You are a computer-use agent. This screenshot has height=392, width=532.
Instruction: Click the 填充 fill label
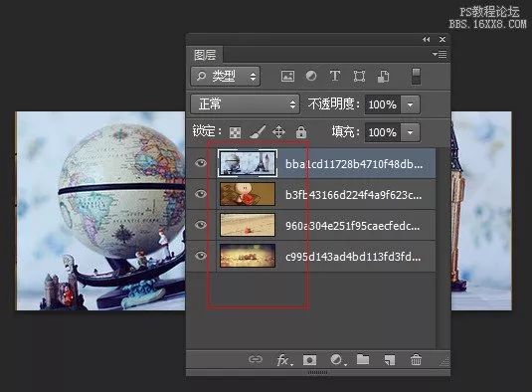click(x=345, y=131)
